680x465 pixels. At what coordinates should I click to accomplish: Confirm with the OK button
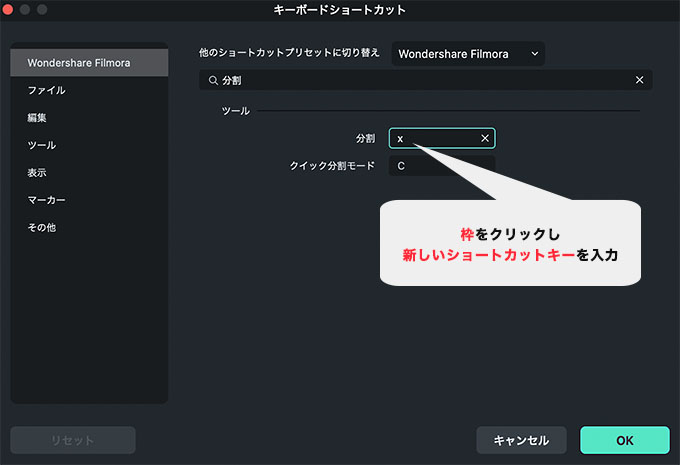point(625,440)
